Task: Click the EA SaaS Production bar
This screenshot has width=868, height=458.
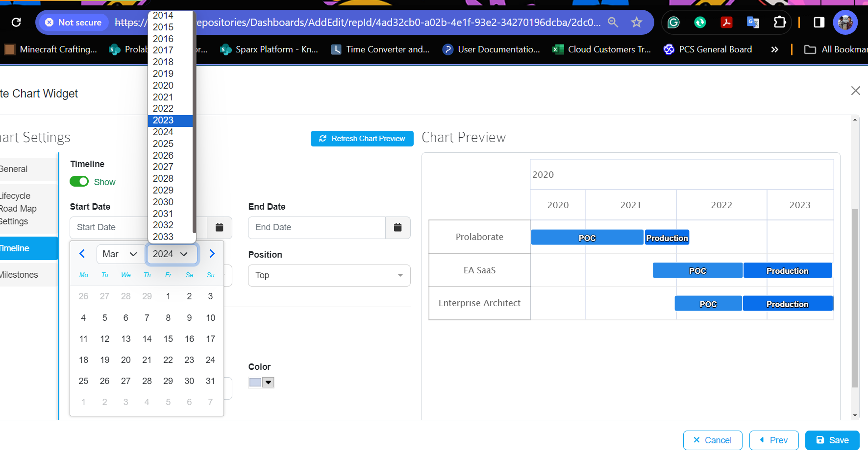Action: pos(788,270)
